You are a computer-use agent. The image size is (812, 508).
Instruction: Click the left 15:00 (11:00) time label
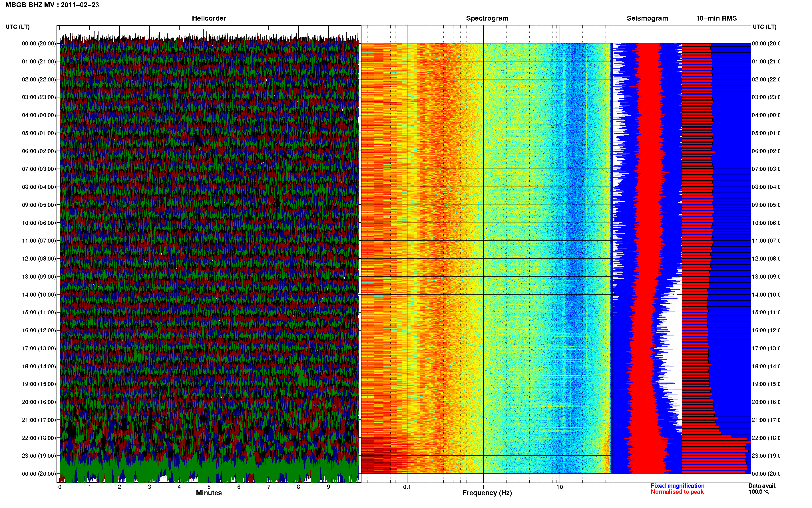pos(39,312)
